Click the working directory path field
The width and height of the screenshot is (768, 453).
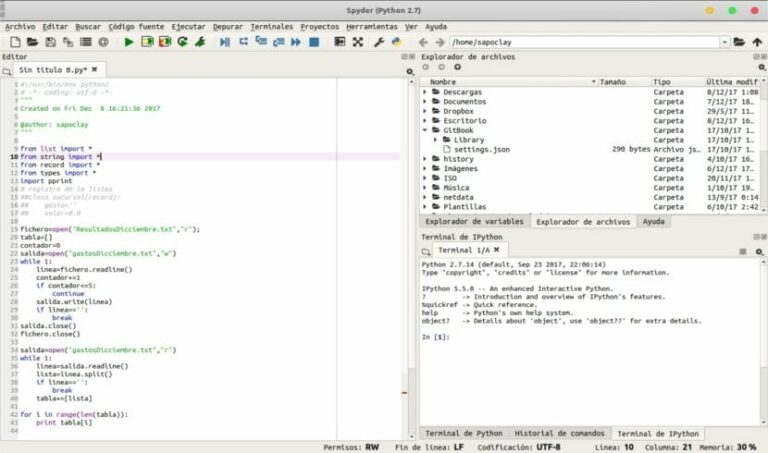click(585, 42)
